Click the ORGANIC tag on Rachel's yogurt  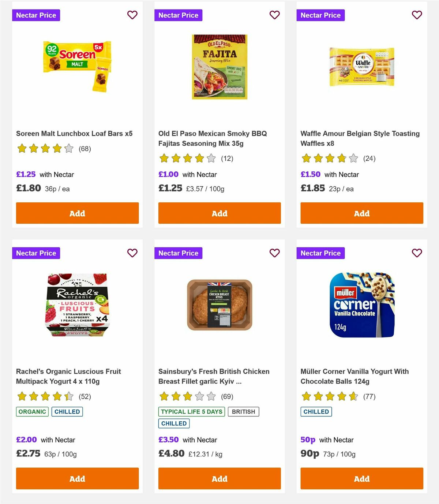click(x=32, y=411)
